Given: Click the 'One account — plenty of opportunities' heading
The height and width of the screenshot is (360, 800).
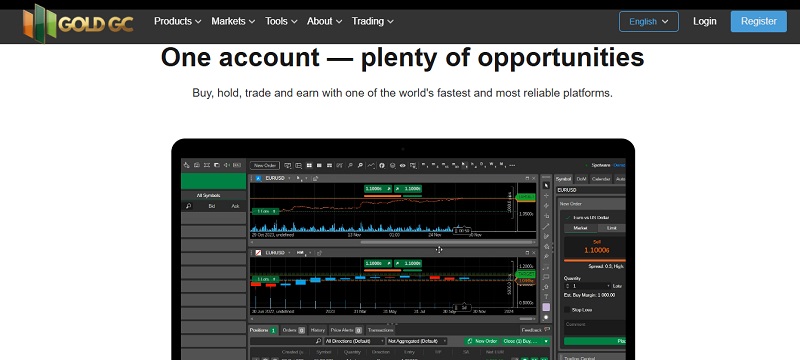Looking at the screenshot, I should [403, 58].
